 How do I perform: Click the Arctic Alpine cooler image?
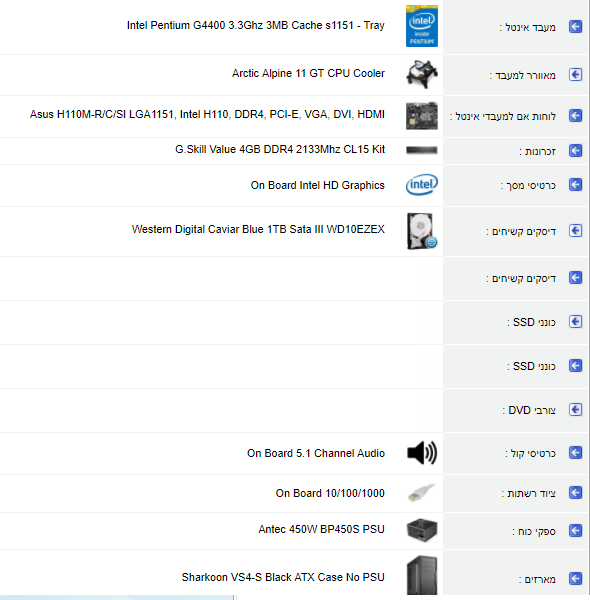point(422,74)
